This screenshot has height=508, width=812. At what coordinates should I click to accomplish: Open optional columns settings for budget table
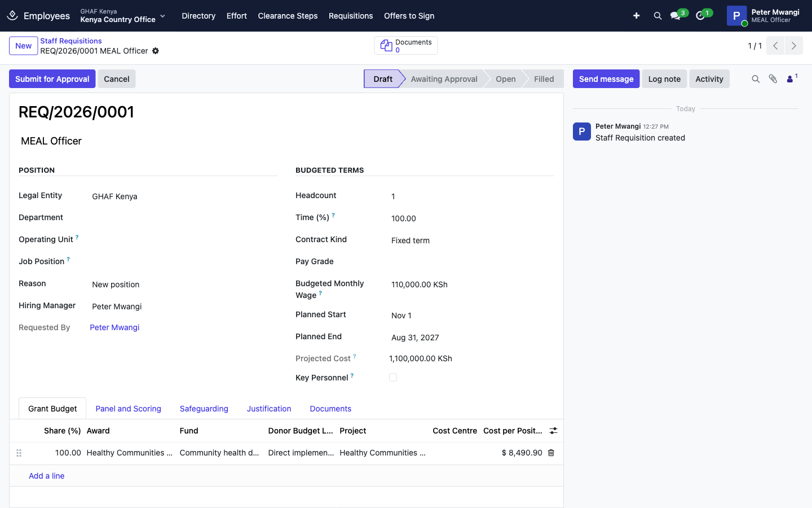point(554,431)
